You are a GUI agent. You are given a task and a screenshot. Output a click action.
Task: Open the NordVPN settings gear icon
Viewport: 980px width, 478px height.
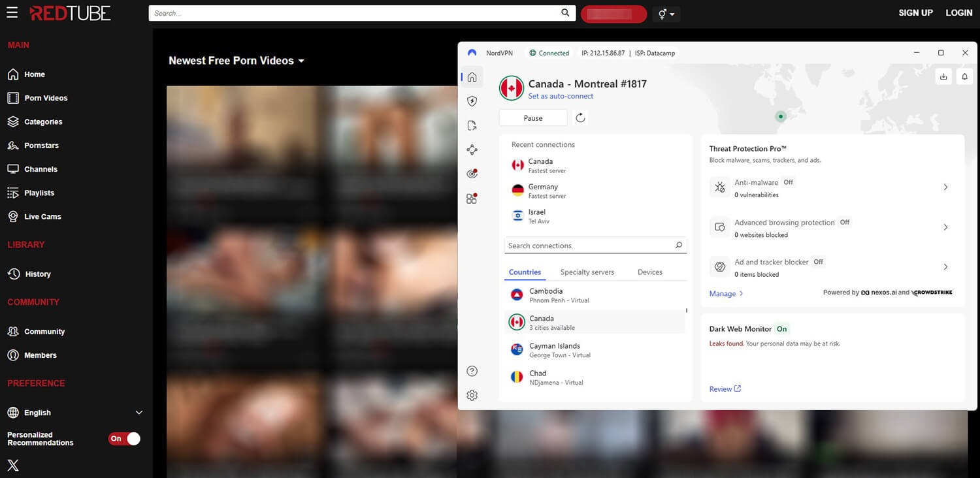[472, 395]
